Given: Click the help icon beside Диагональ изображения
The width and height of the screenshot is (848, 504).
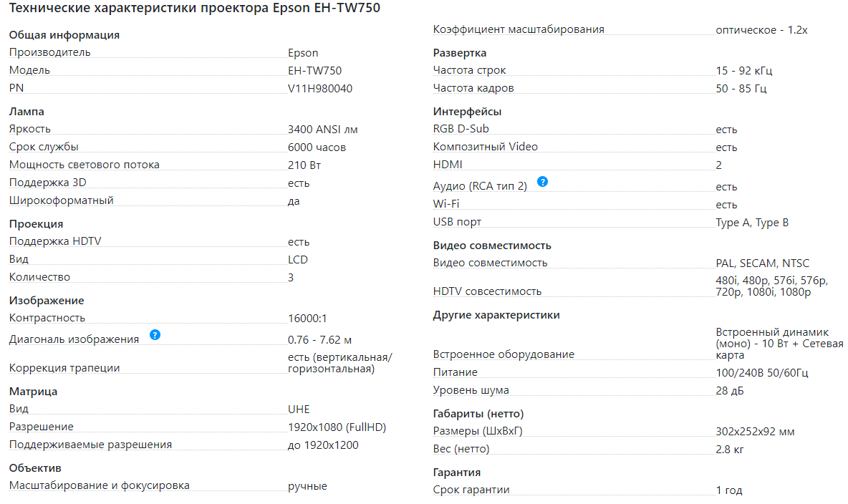Looking at the screenshot, I should click(x=155, y=335).
